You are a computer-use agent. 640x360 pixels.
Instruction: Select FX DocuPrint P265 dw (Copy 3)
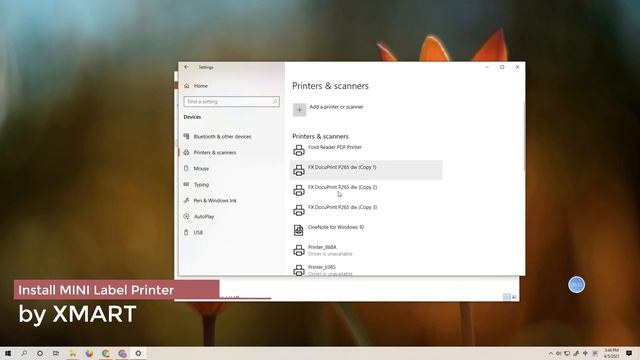coord(366,210)
